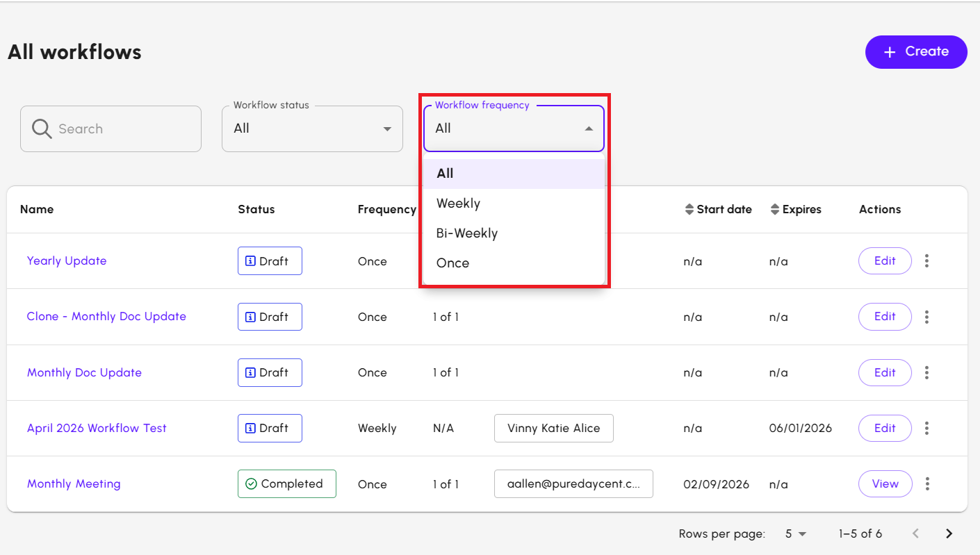Click the magnifier search icon
The width and height of the screenshot is (980, 555).
(42, 129)
